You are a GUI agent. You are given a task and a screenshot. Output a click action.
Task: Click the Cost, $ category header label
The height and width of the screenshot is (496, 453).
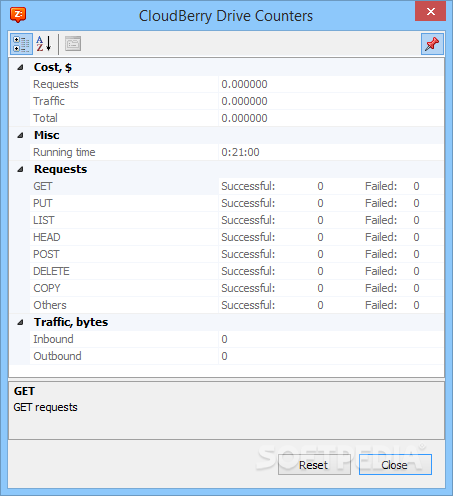53,67
